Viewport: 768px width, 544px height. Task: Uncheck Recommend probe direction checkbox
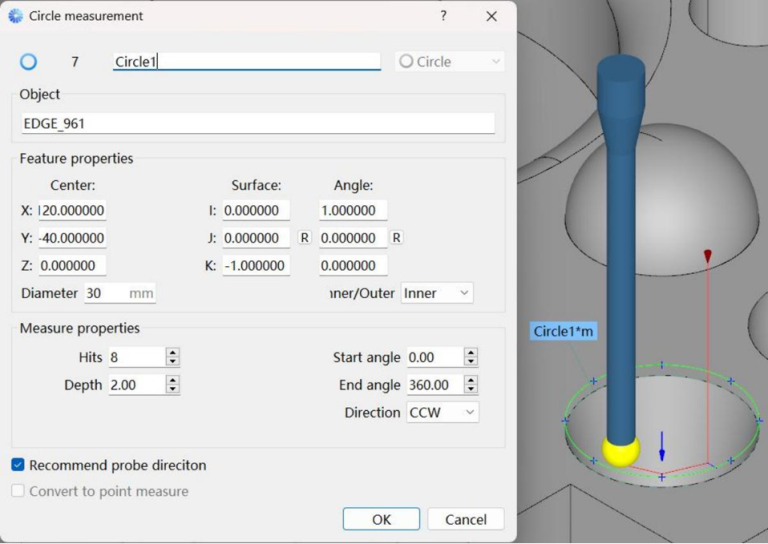pyautogui.click(x=18, y=465)
